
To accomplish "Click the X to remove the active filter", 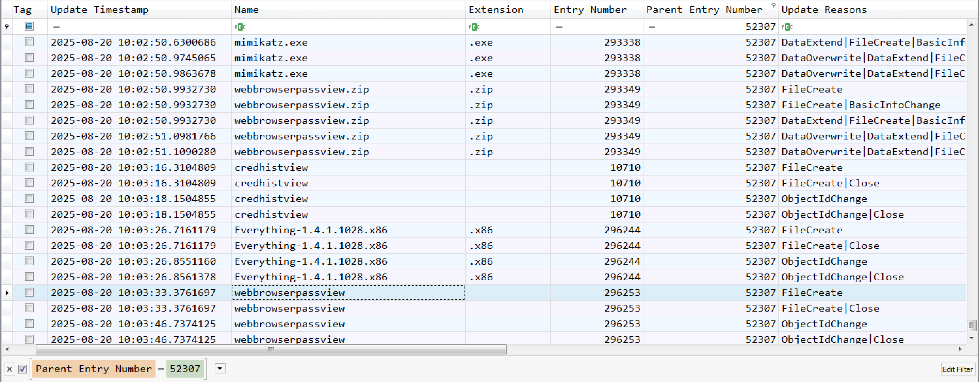I will (x=10, y=369).
